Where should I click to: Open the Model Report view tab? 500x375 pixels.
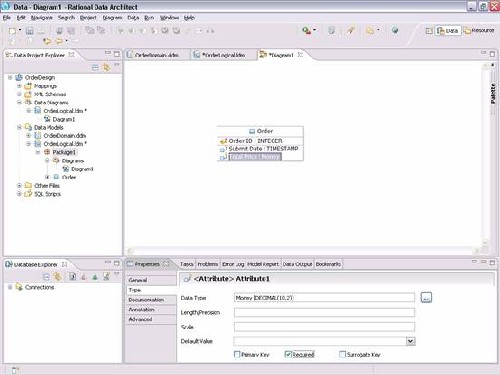click(x=263, y=264)
